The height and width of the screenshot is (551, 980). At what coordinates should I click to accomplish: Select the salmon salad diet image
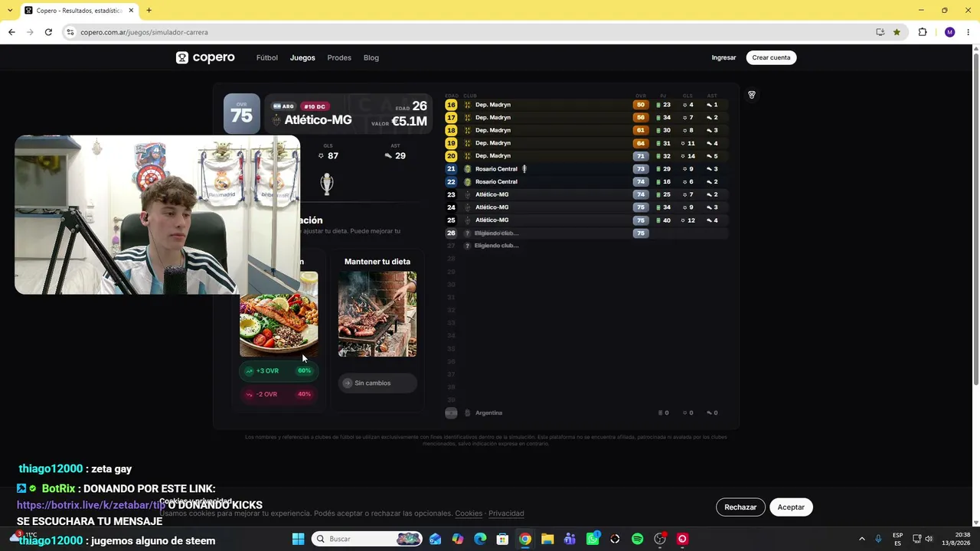pyautogui.click(x=279, y=314)
